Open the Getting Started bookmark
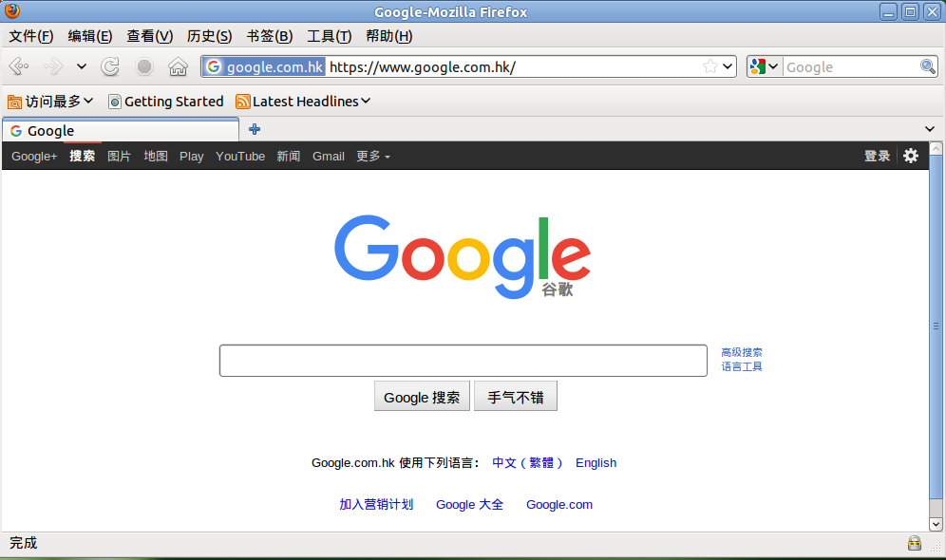 (166, 102)
